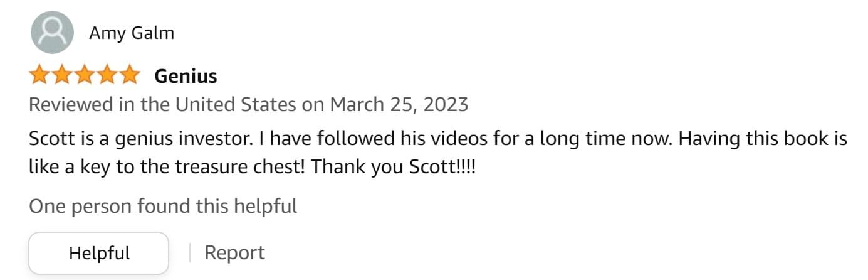This screenshot has height=280, width=868.
Task: Click the third orange rating star
Action: (x=84, y=76)
